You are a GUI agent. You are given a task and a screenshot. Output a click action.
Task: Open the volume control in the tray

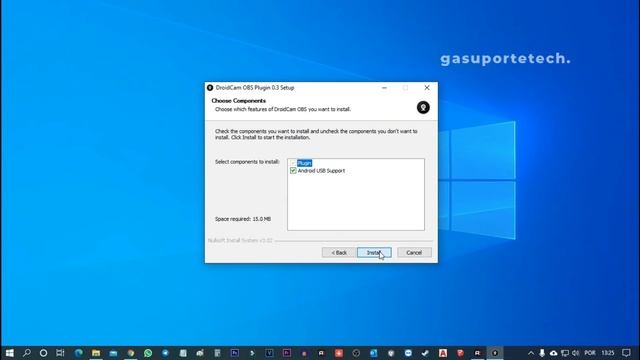coord(576,353)
